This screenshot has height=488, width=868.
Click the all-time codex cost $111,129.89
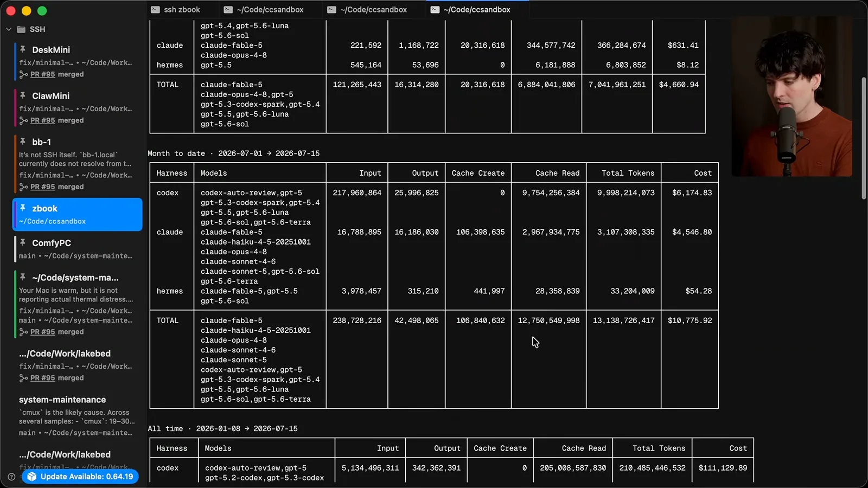pyautogui.click(x=723, y=468)
